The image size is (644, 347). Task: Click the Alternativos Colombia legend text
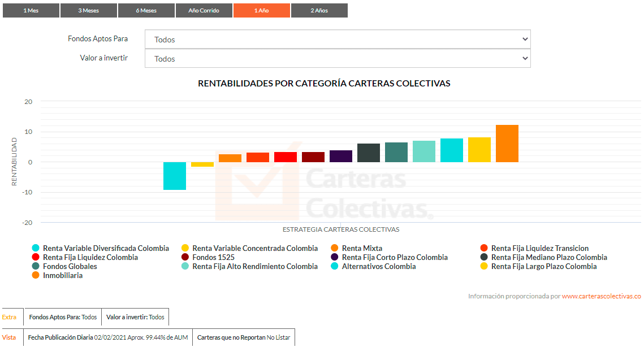click(x=379, y=266)
